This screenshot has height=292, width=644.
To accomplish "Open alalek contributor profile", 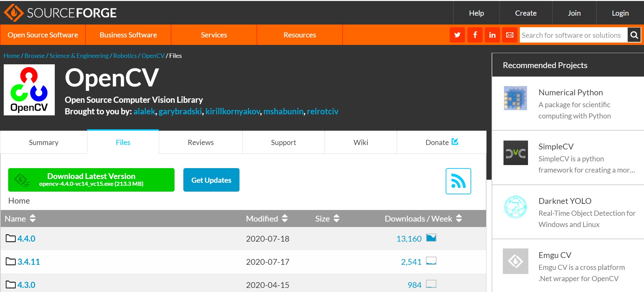I will (x=144, y=111).
